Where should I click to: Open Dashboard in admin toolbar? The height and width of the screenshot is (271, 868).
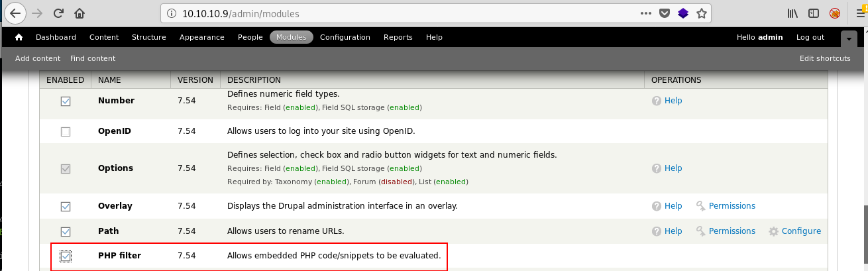[56, 37]
